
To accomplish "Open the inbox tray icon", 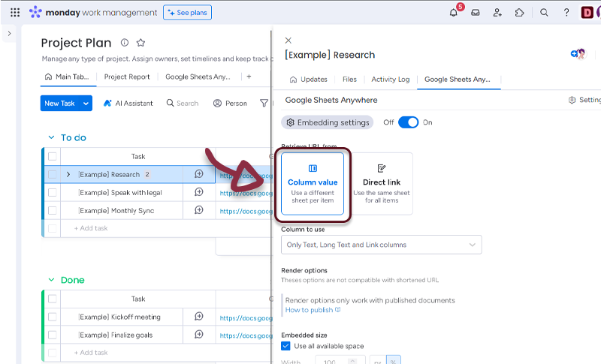I will (x=476, y=13).
